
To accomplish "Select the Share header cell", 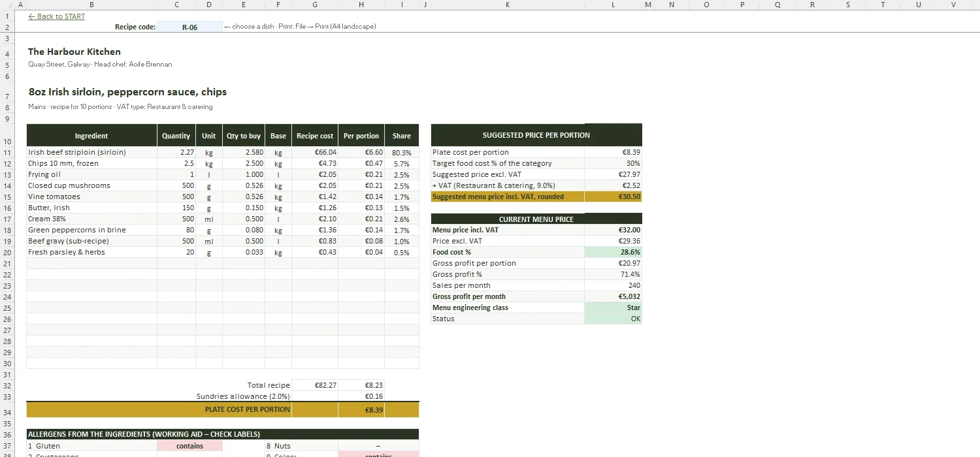I will point(402,136).
